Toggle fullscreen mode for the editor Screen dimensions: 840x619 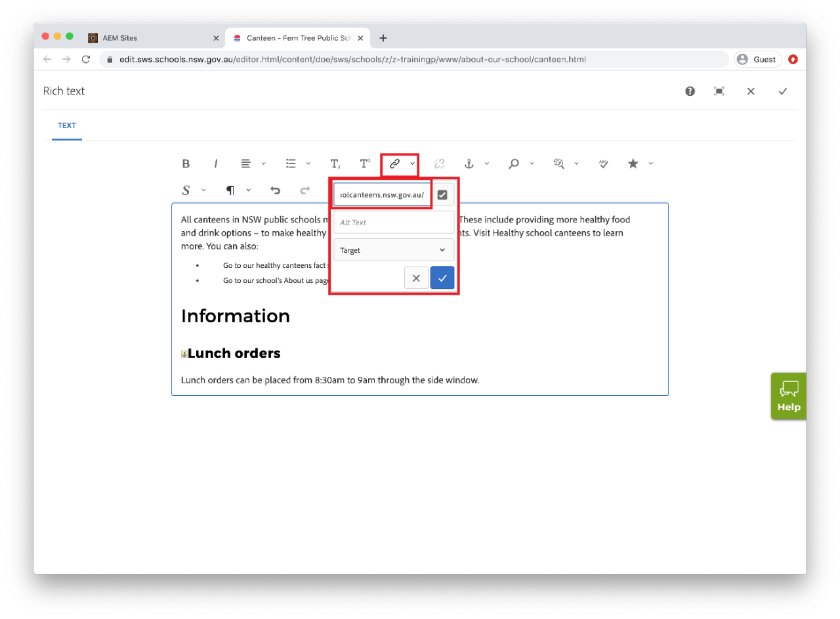coord(719,91)
